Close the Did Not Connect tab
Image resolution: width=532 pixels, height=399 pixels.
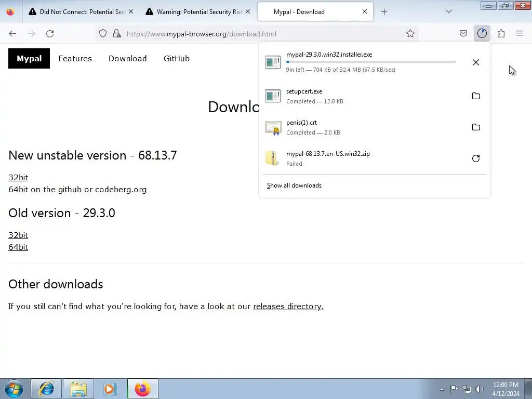pyautogui.click(x=131, y=11)
